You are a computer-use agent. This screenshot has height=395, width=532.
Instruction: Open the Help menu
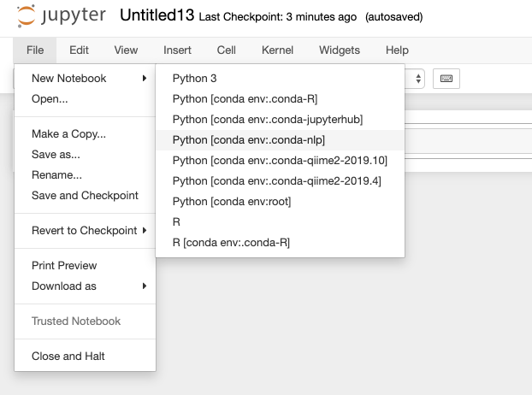coord(397,50)
